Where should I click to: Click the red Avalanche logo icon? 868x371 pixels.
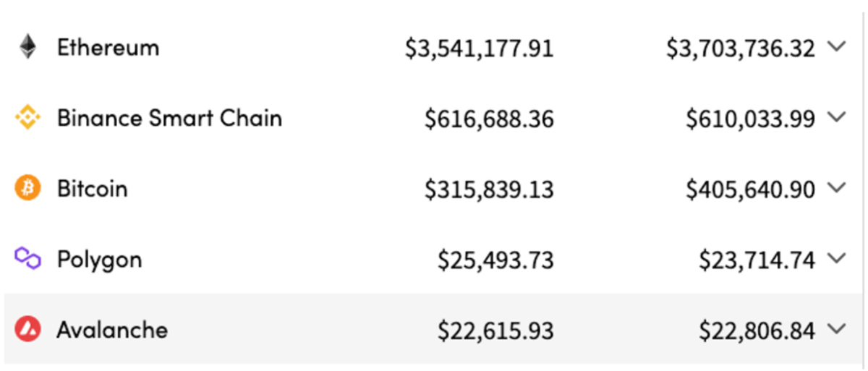[x=27, y=330]
